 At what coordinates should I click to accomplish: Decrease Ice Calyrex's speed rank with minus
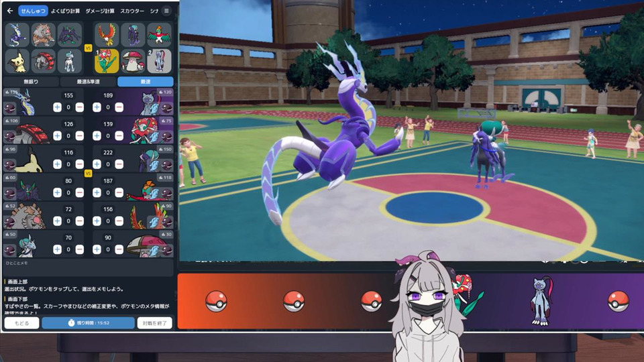pyautogui.click(x=80, y=249)
